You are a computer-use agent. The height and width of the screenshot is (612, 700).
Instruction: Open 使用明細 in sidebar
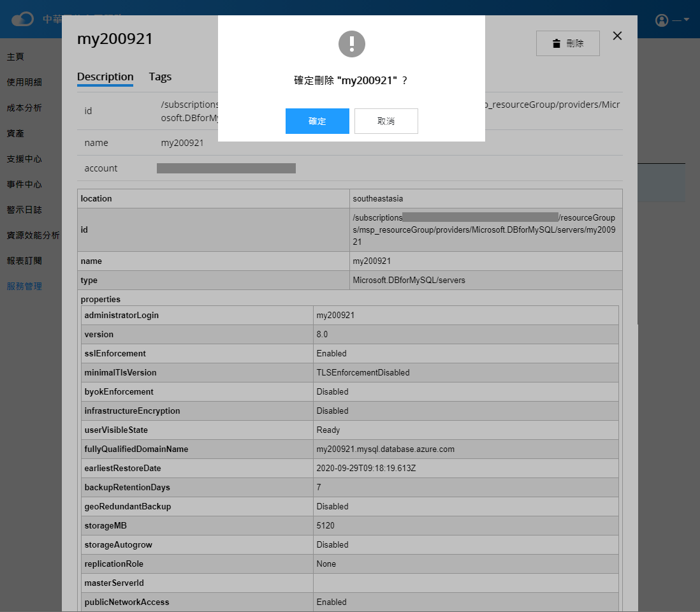coord(24,82)
